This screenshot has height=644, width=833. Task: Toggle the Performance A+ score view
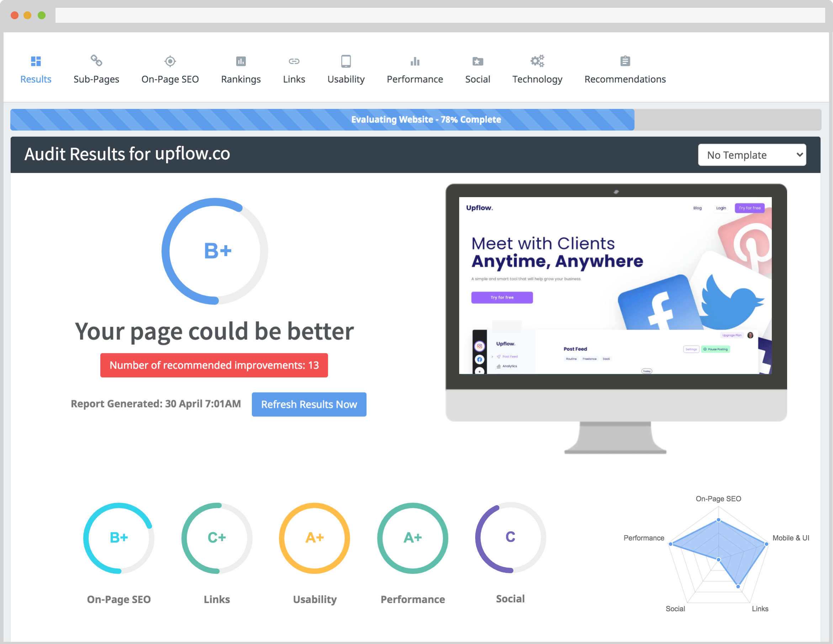(x=413, y=538)
